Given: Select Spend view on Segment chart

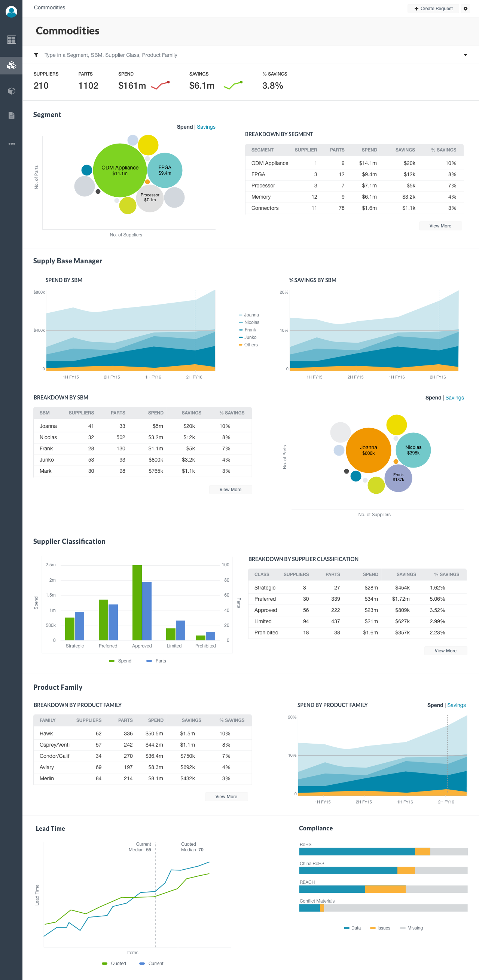Looking at the screenshot, I should (184, 127).
